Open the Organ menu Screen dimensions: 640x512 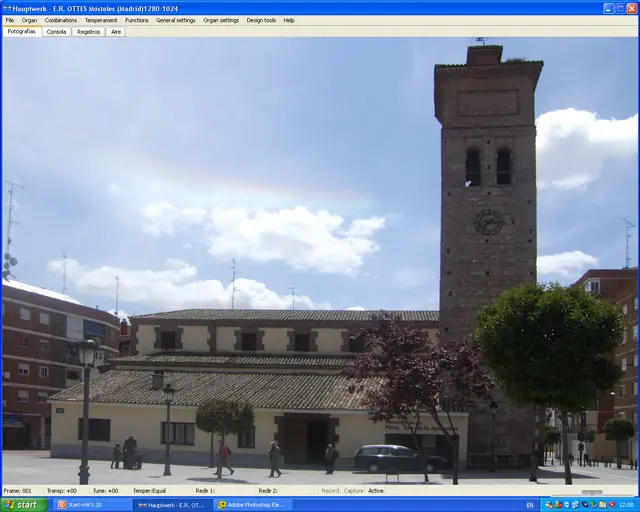coord(29,20)
